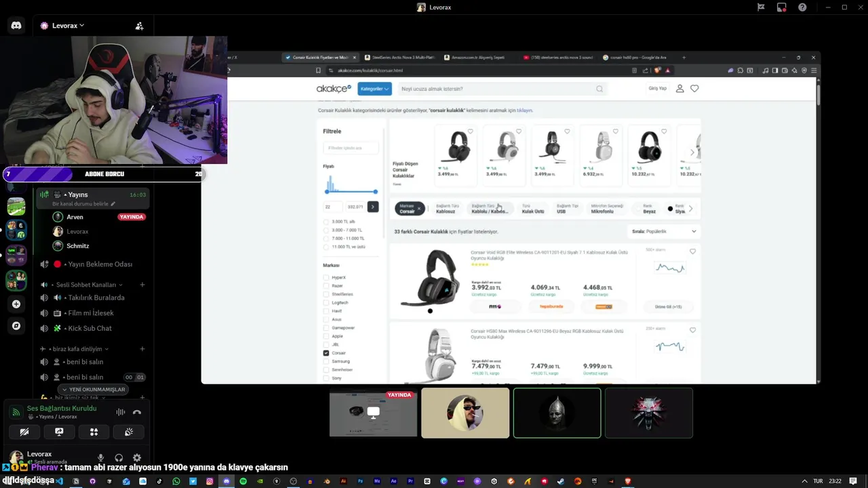This screenshot has height=488, width=868.
Task: Turn on camera in voice panel
Action: [x=24, y=432]
